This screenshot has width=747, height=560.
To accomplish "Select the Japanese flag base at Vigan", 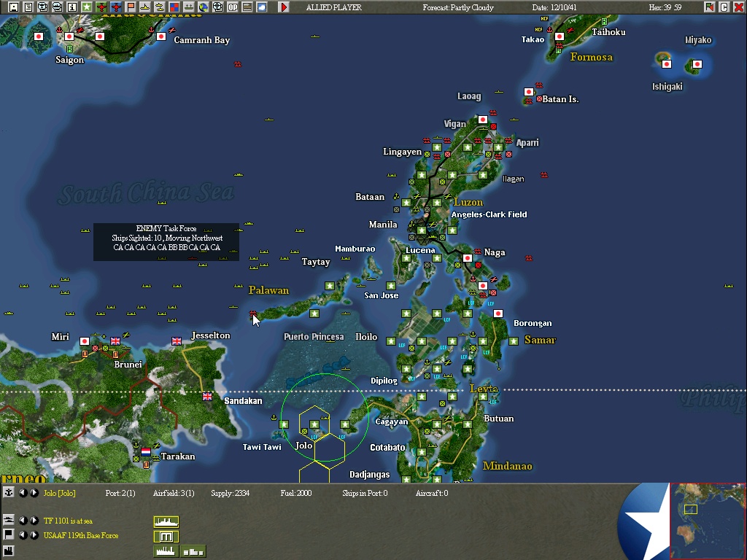I will click(x=483, y=119).
